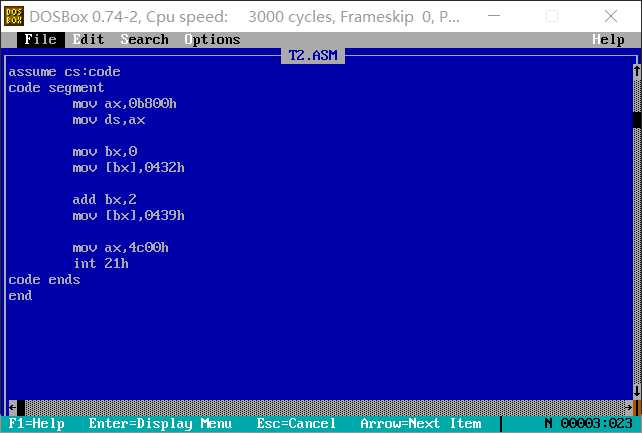Place cursor on 'mov ax,0b800h'
The height and width of the screenshot is (433, 642).
pos(124,104)
